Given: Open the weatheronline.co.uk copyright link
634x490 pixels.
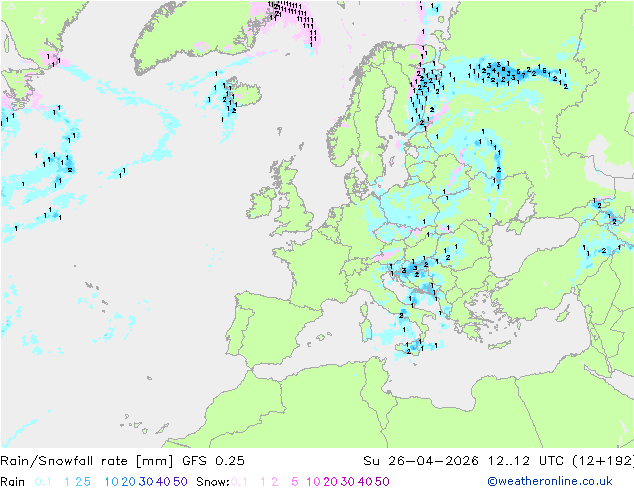Looking at the screenshot, I should pos(550,481).
